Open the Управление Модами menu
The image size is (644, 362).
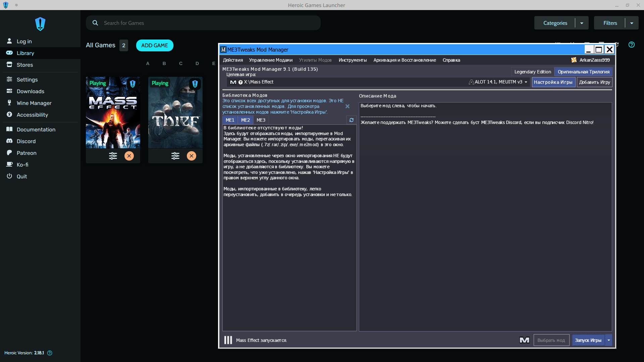[x=270, y=60]
